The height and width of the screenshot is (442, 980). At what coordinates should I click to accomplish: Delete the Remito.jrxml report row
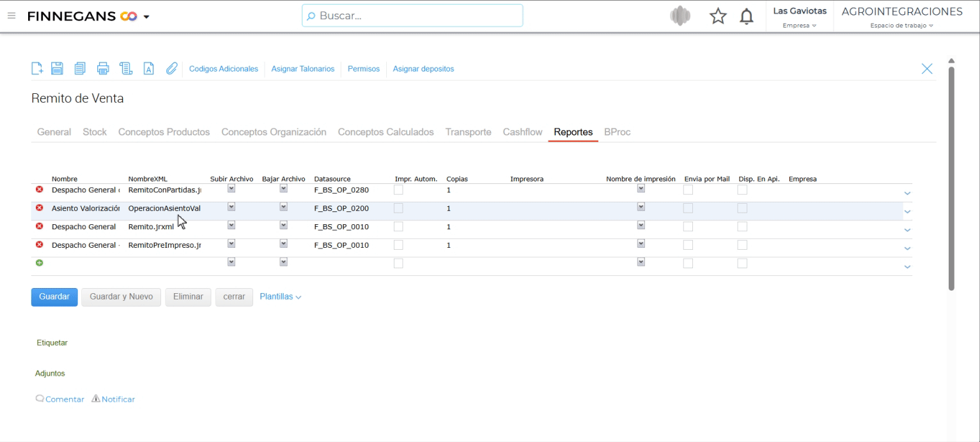pyautogui.click(x=40, y=227)
